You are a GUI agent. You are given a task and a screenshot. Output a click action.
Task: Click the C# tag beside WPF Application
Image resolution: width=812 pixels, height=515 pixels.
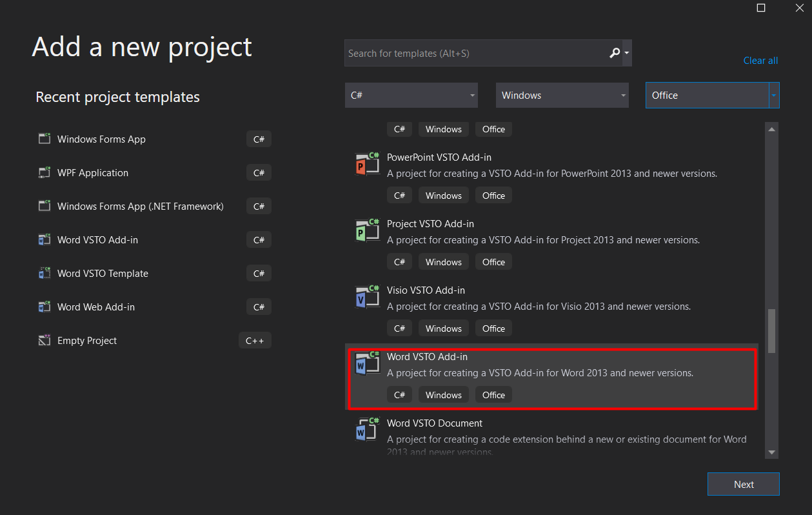click(x=259, y=172)
